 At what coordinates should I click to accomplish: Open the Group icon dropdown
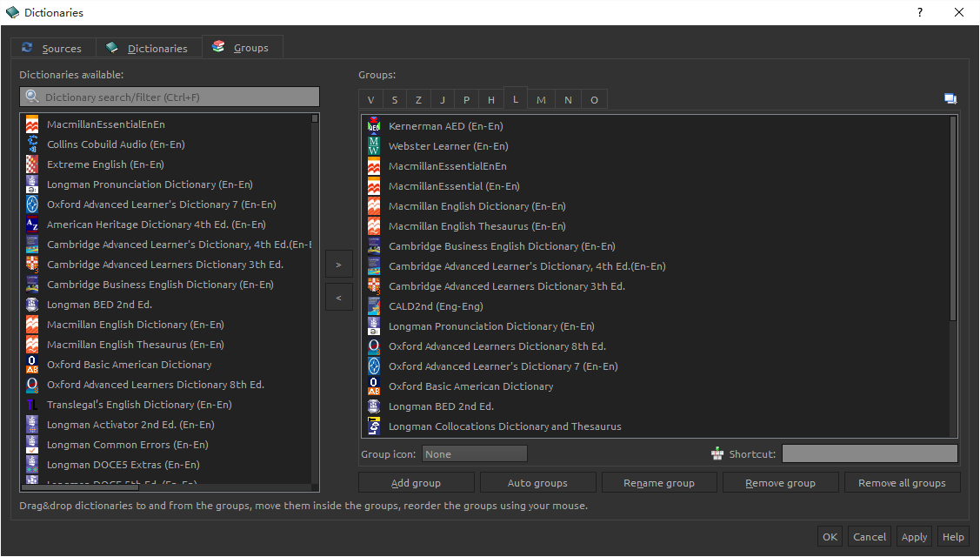[475, 453]
